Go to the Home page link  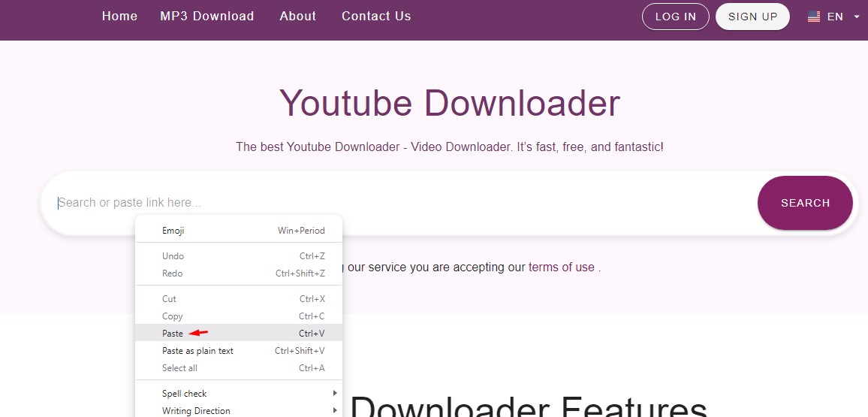click(x=119, y=16)
